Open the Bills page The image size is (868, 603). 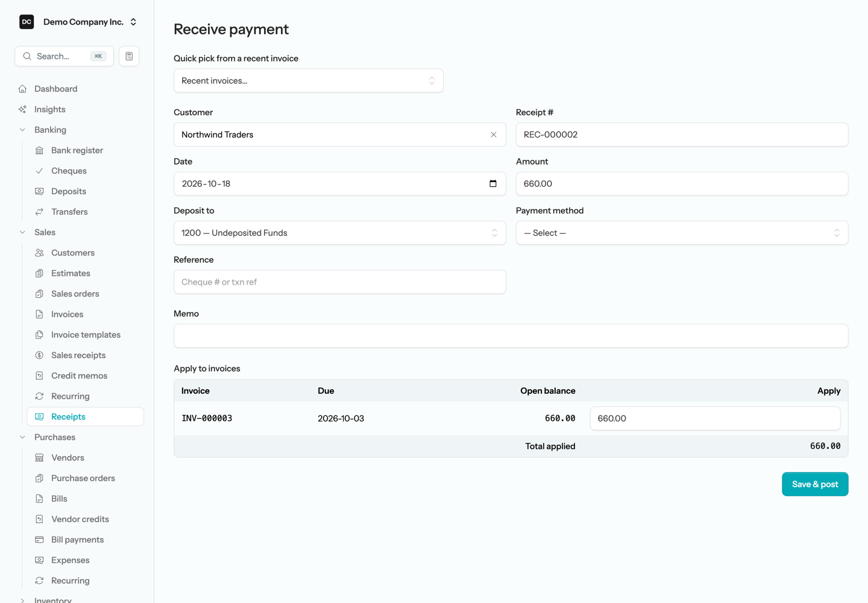point(86,499)
